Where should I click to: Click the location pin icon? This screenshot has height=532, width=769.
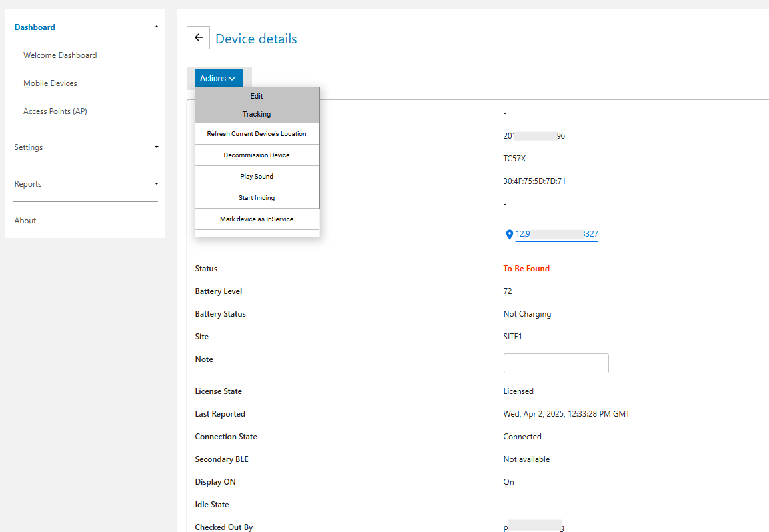tap(510, 235)
